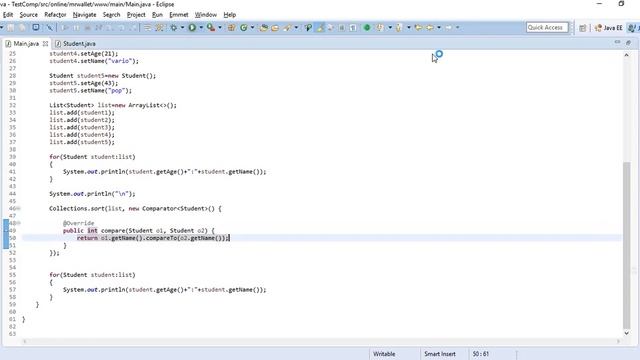Click the green Run button in toolbar
Image resolution: width=640 pixels, height=360 pixels.
pos(192,27)
